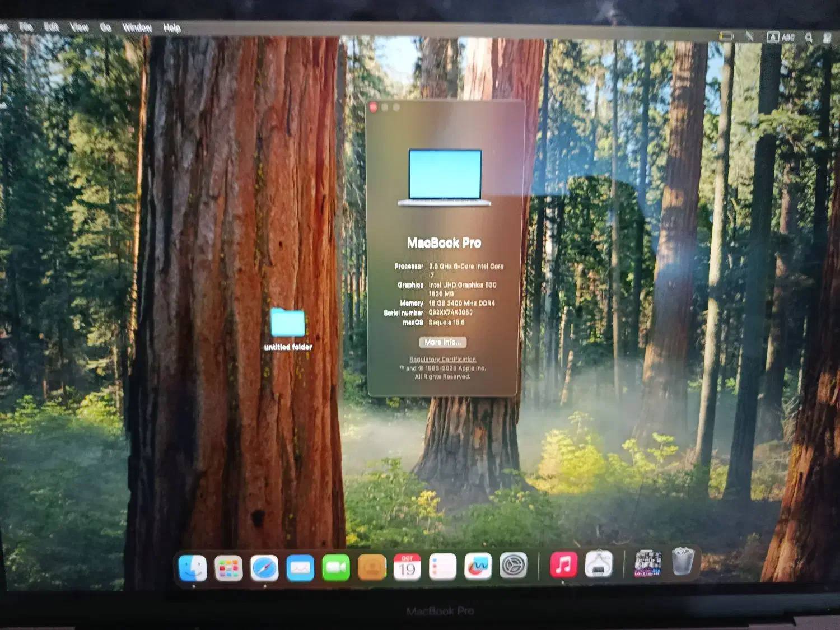840x630 pixels.
Task: Open the Edit menu
Action: [x=52, y=27]
